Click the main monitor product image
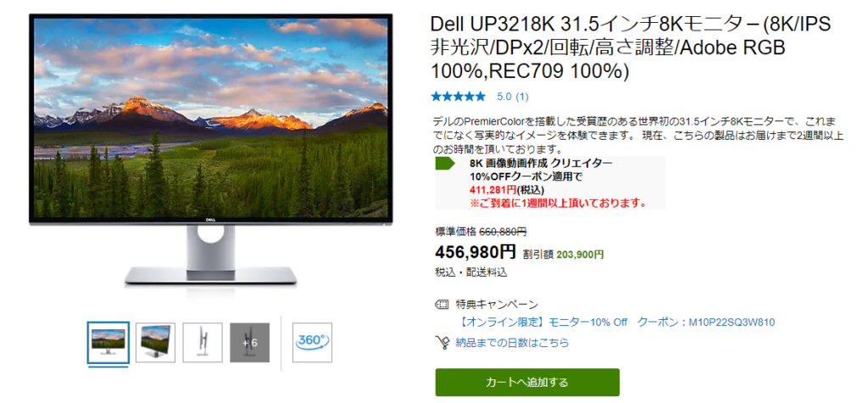Screen dimensions: 868x403 click(211, 149)
